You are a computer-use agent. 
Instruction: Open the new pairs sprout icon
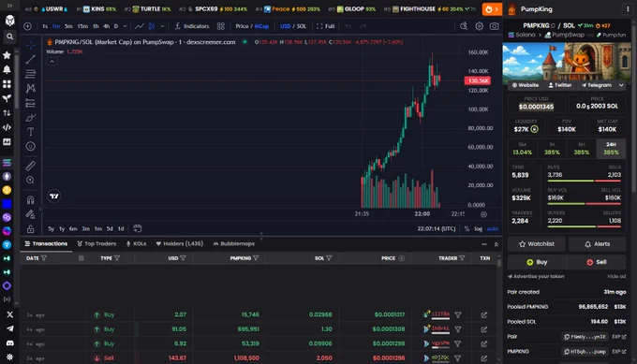[x=7, y=98]
